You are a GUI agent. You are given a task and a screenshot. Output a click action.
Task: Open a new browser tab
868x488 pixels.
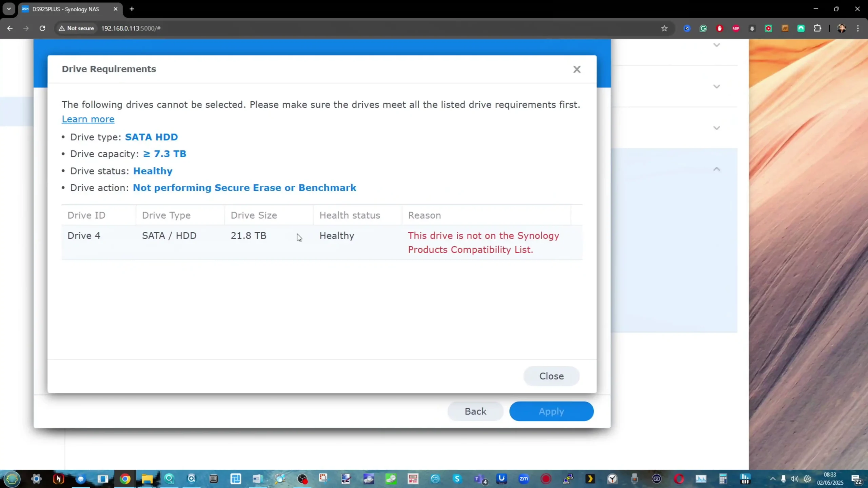point(132,9)
